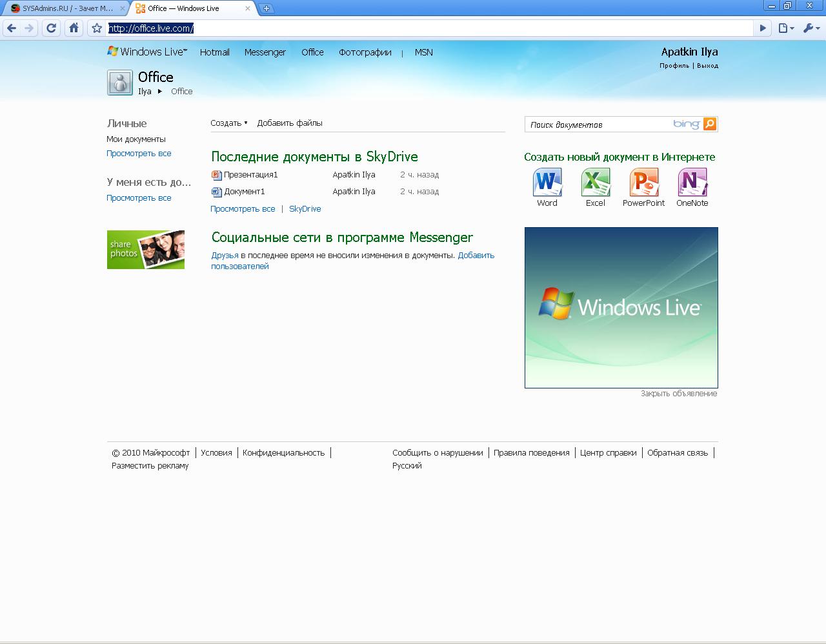Create a new PowerPoint presentation online
Viewport: 826px width, 644px height.
pyautogui.click(x=643, y=187)
